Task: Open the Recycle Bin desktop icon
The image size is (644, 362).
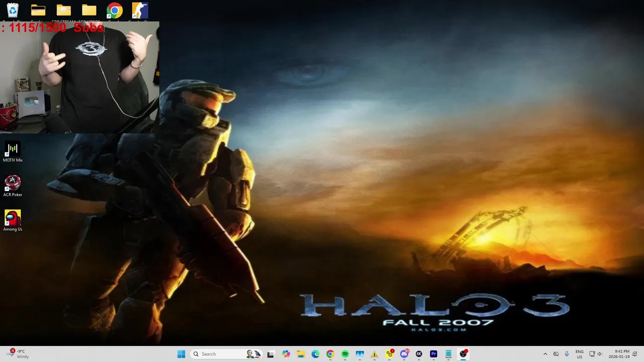Action: [x=13, y=11]
